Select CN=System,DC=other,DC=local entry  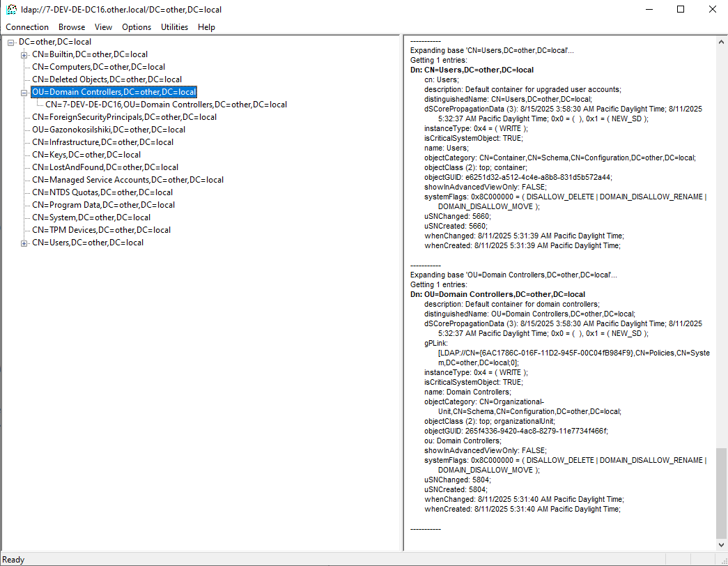click(x=91, y=217)
